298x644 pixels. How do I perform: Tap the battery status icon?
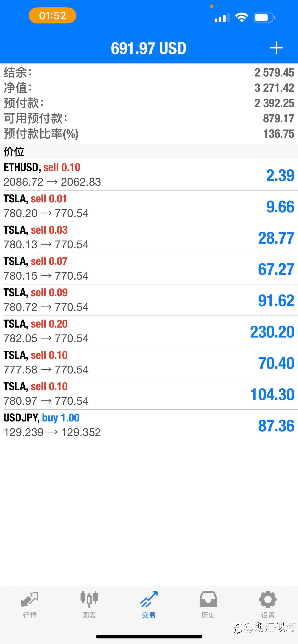(265, 17)
